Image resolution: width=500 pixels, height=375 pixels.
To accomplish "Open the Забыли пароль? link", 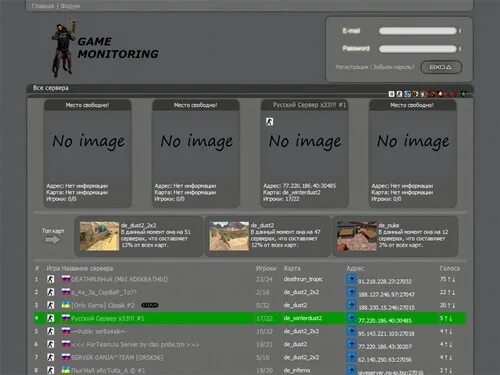I will (394, 67).
